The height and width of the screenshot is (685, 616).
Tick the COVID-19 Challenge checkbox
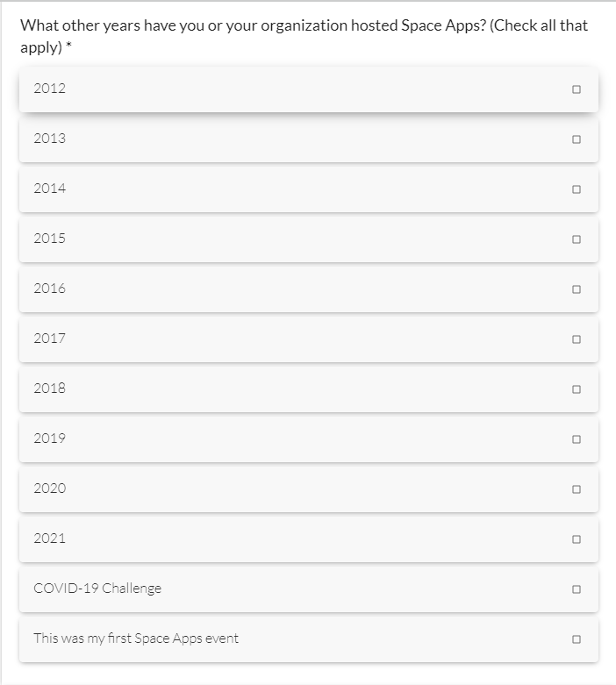click(576, 589)
